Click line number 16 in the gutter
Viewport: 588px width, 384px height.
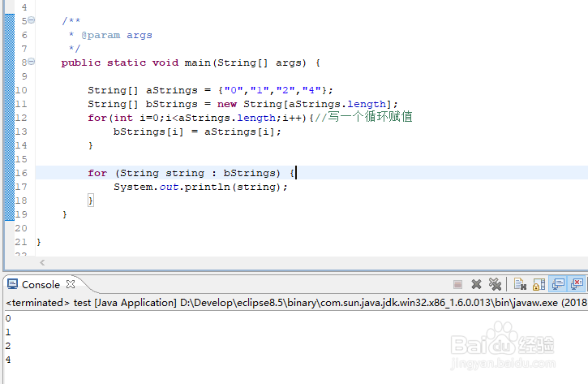(x=21, y=173)
